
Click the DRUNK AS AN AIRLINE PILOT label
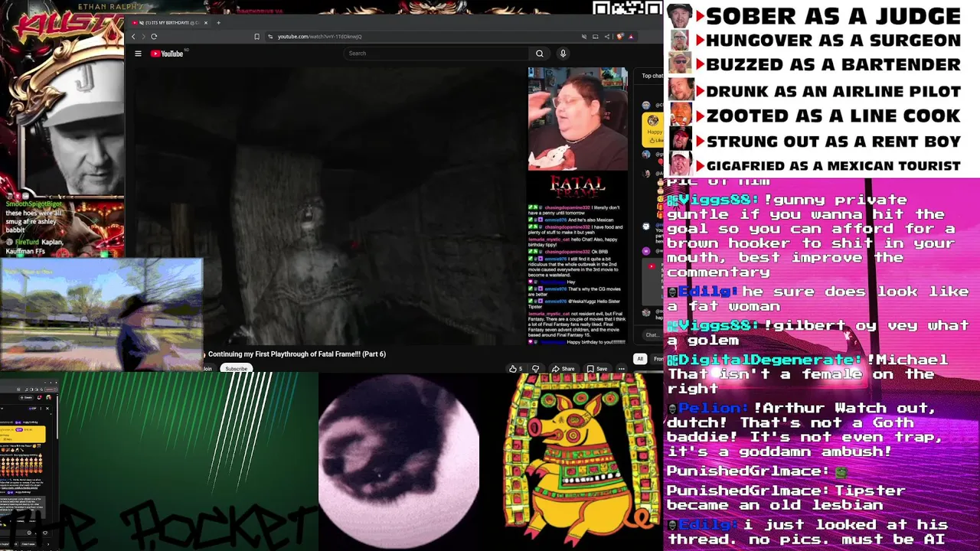click(x=833, y=91)
